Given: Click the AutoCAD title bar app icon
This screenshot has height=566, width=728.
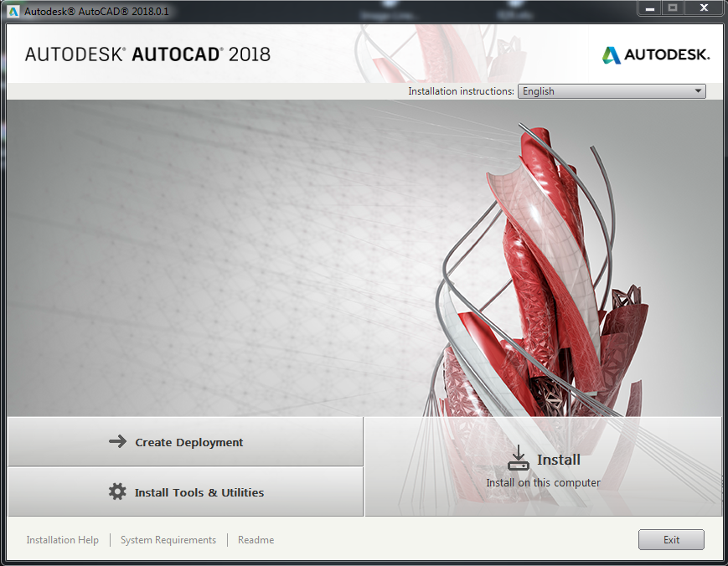Looking at the screenshot, I should tap(13, 11).
